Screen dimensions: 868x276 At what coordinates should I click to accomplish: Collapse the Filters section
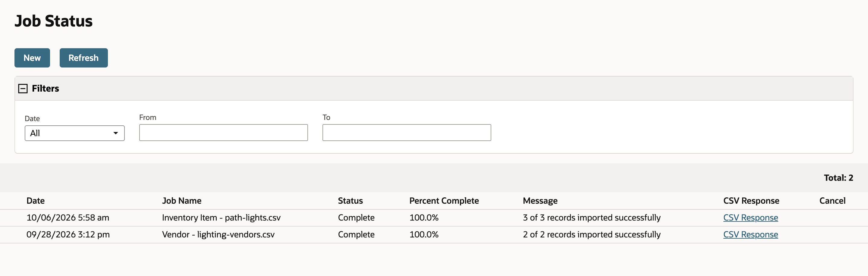(x=23, y=89)
